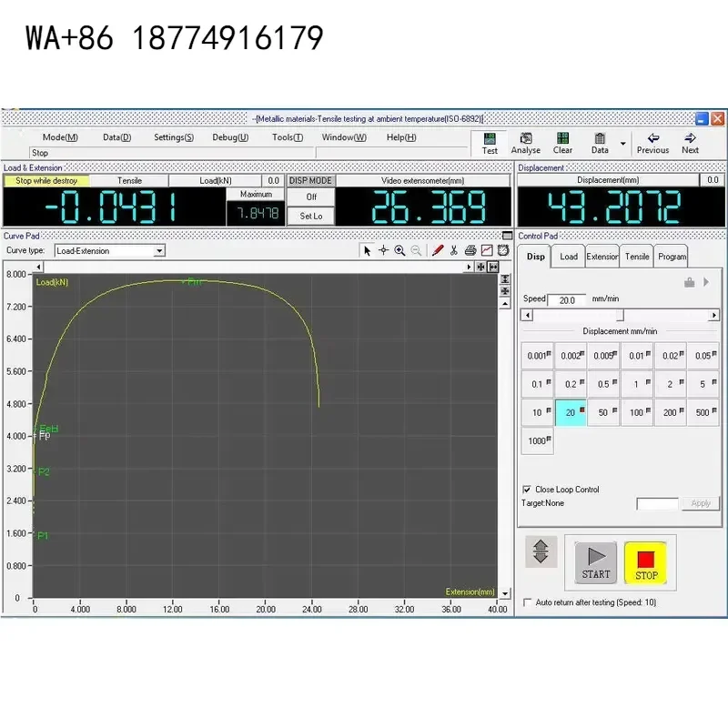Click the Clear toolbar icon
728x728 pixels.
pyautogui.click(x=562, y=144)
